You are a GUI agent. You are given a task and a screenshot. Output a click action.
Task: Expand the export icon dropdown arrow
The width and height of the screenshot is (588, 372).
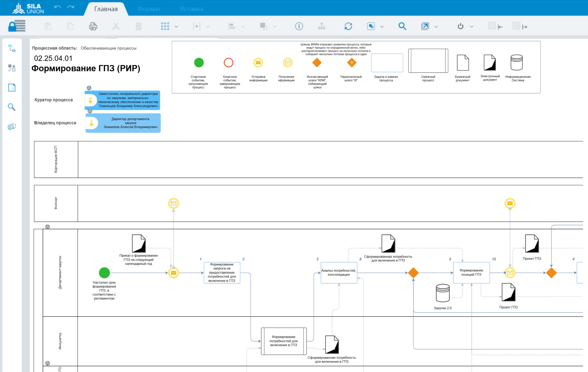click(436, 27)
